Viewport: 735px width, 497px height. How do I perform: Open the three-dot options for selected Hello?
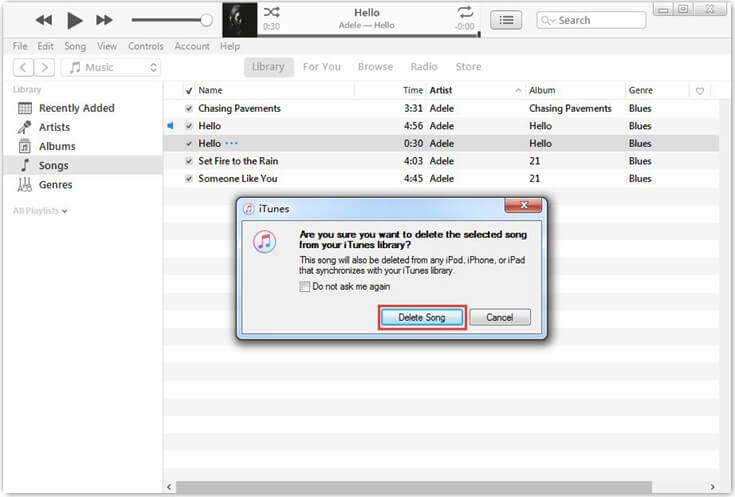coord(232,143)
